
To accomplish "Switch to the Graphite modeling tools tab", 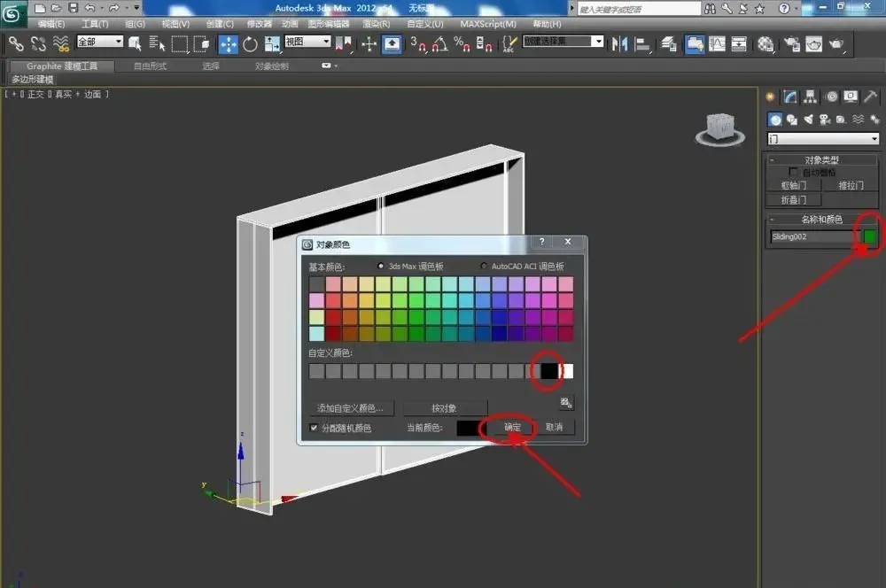I will point(62,66).
